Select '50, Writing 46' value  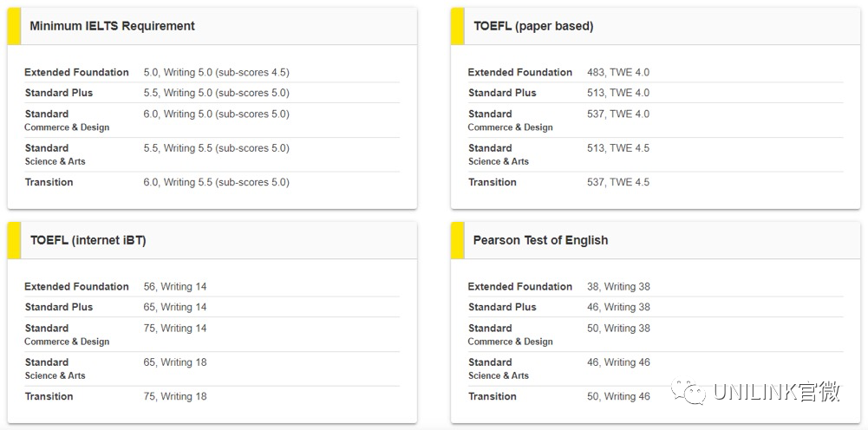(x=618, y=397)
